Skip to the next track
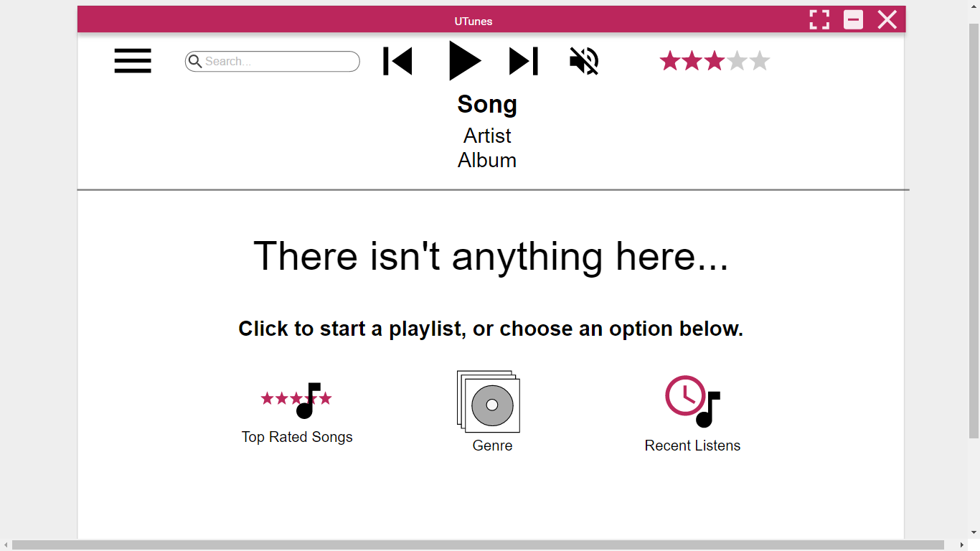 [524, 61]
